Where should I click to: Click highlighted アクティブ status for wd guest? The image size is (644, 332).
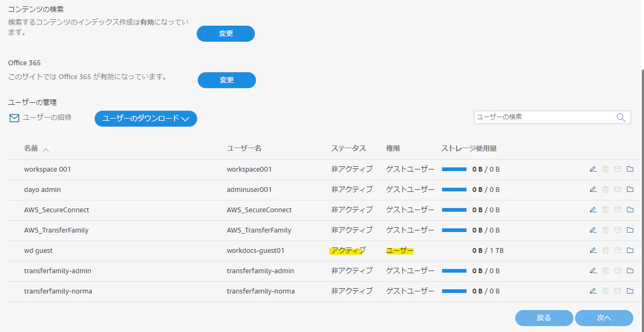tap(348, 250)
